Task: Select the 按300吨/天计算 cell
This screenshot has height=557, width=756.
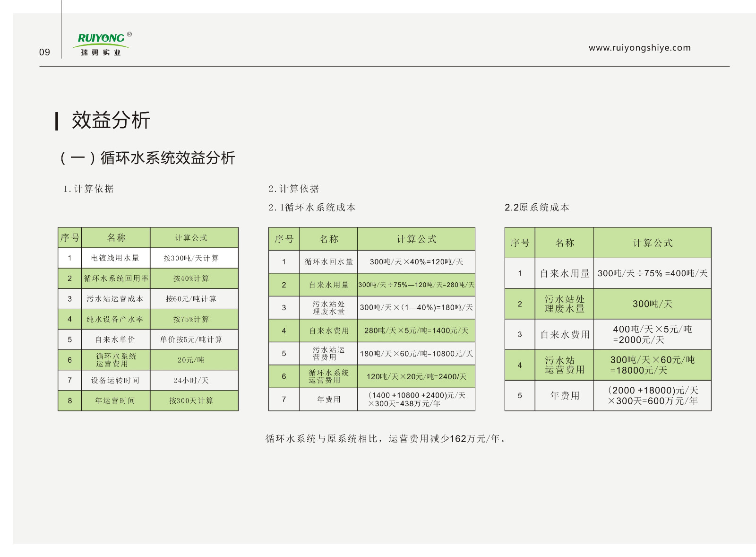Action: point(194,258)
